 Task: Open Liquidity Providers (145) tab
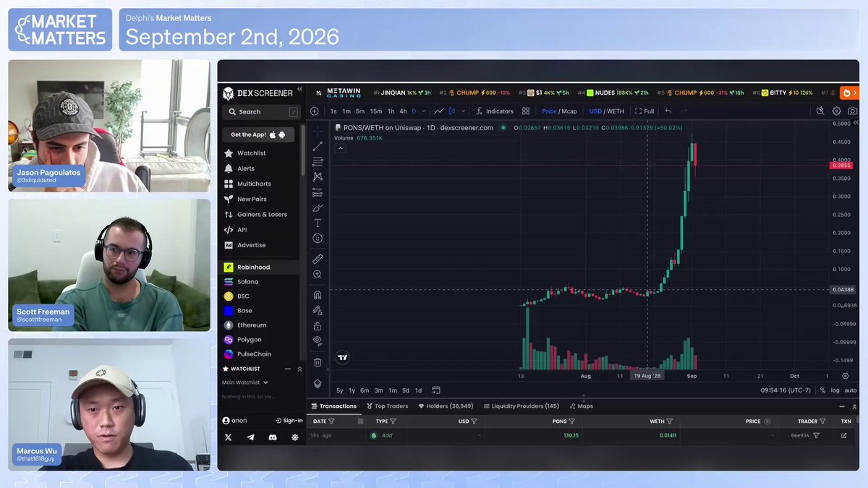click(x=521, y=406)
